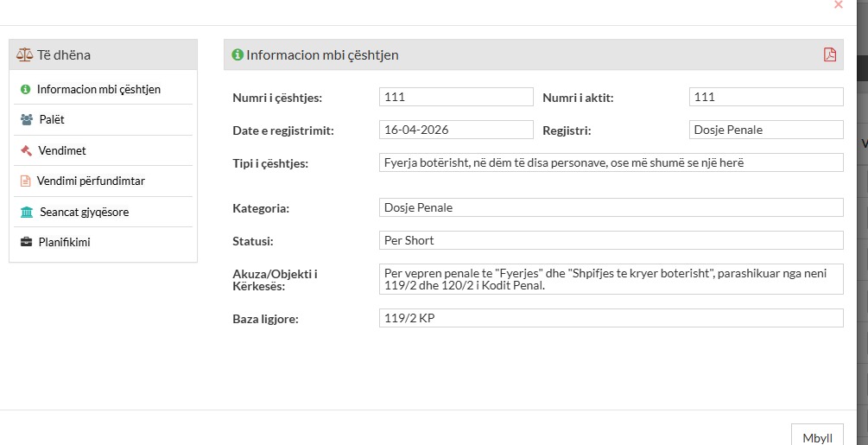Switch to the Vendimet section
The height and width of the screenshot is (445, 868).
tap(62, 150)
